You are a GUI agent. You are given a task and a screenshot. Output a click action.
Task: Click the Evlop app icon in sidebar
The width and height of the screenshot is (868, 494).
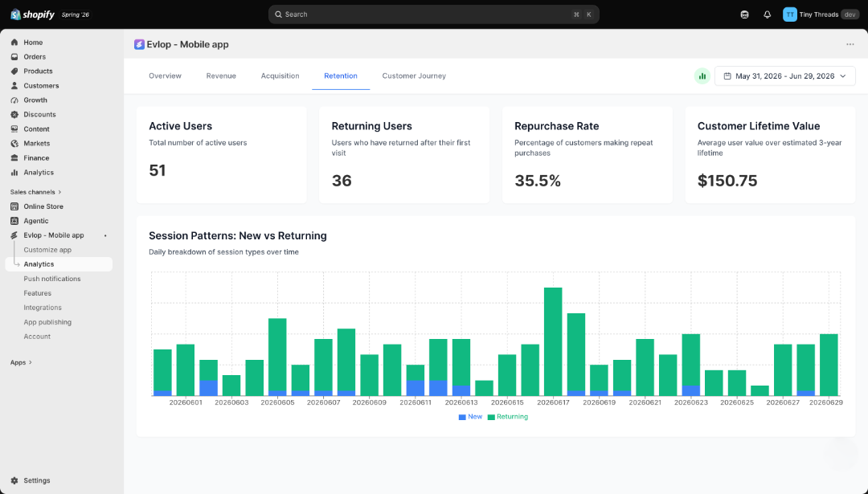[14, 235]
